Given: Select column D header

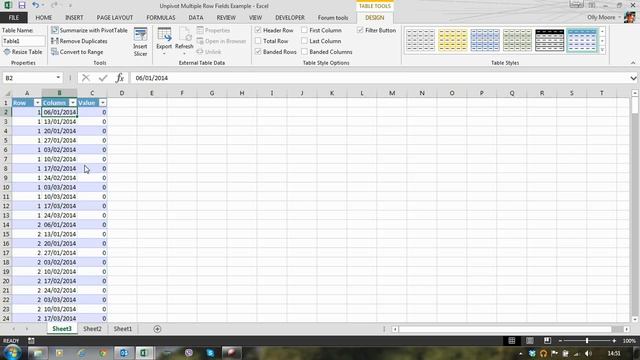Looking at the screenshot, I should click(x=122, y=93).
